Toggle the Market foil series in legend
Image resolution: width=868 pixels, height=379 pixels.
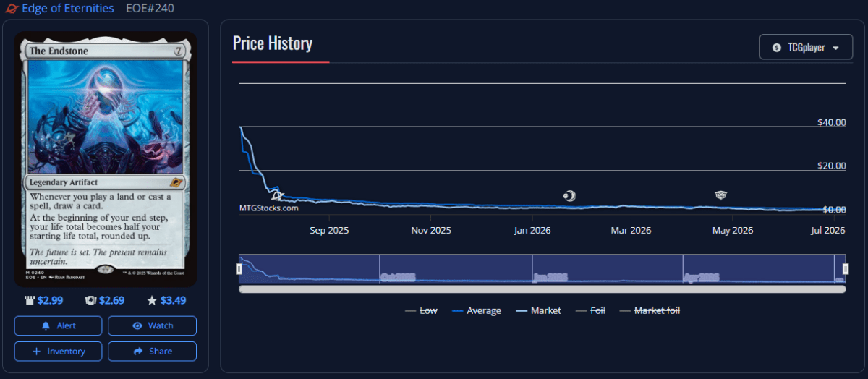coord(650,310)
